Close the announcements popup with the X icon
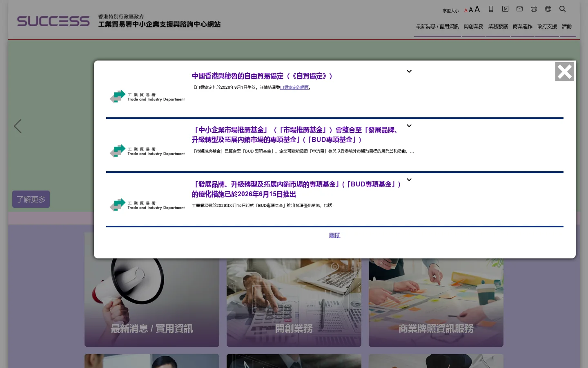588x368 pixels. (x=565, y=72)
